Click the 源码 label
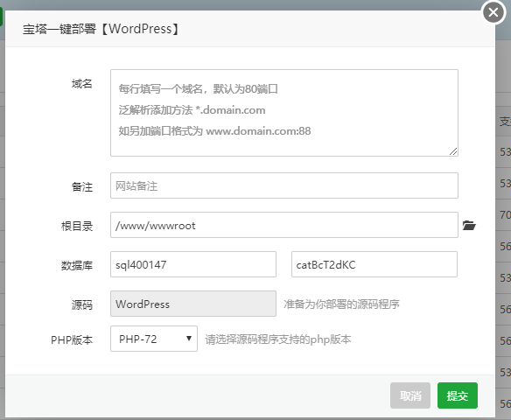The image size is (511, 420). coord(82,305)
